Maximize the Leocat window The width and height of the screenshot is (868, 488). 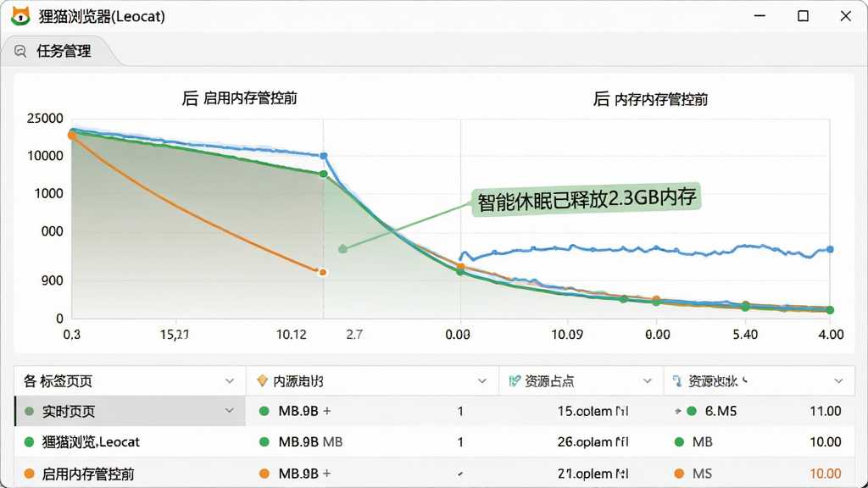803,16
